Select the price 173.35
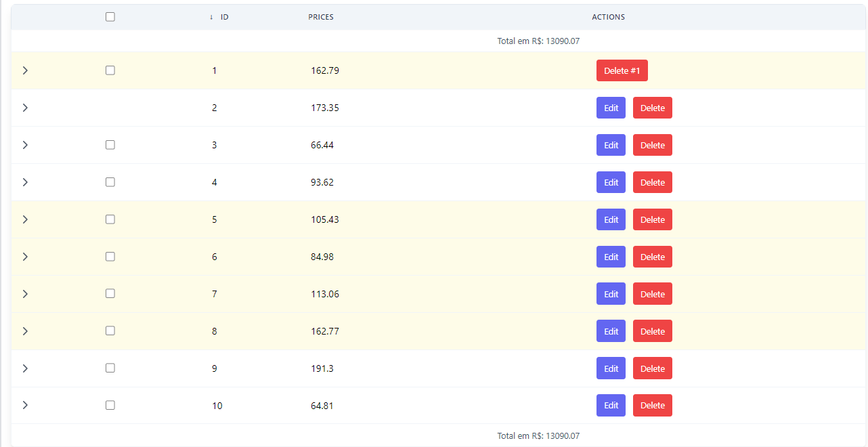 325,108
